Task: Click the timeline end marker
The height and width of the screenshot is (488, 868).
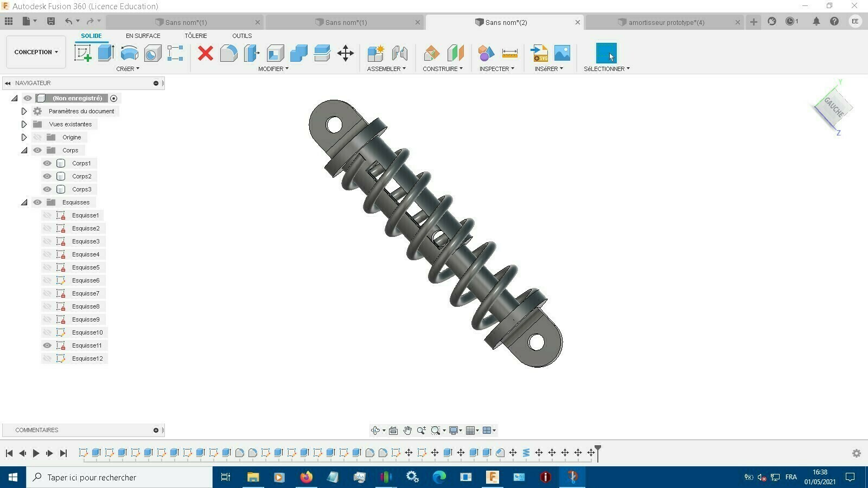Action: [598, 452]
